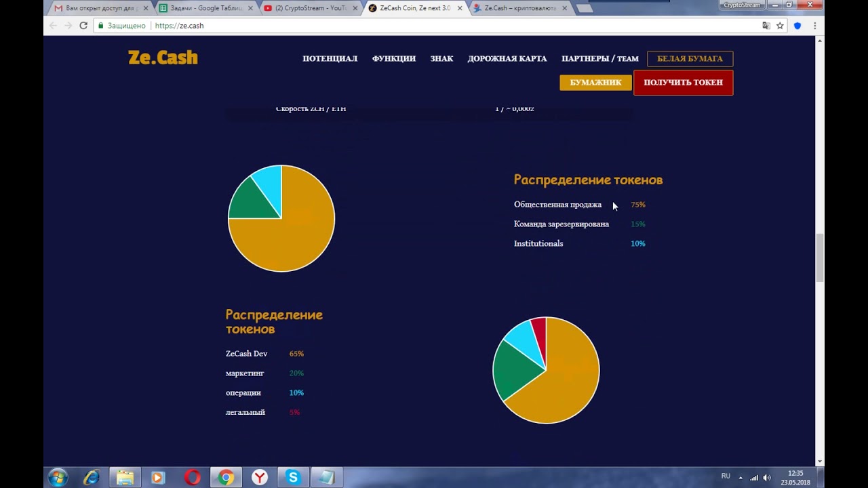Image resolution: width=868 pixels, height=488 pixels.
Task: Click the БУМАЖНИК button
Action: [595, 82]
